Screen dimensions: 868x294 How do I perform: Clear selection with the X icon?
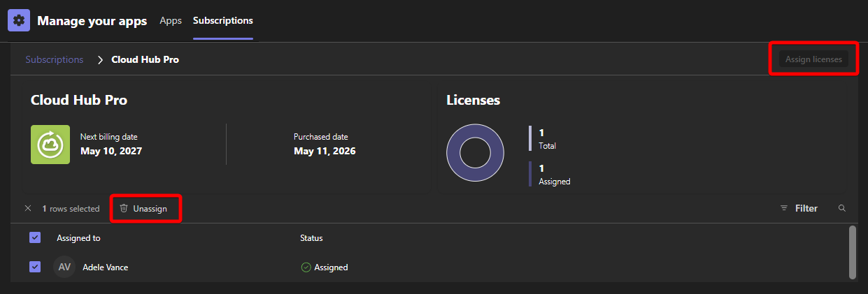[28, 208]
